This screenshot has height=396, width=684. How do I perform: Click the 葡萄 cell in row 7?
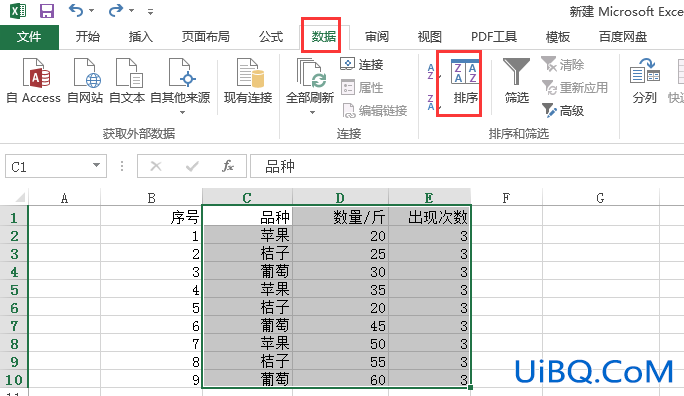coord(247,325)
